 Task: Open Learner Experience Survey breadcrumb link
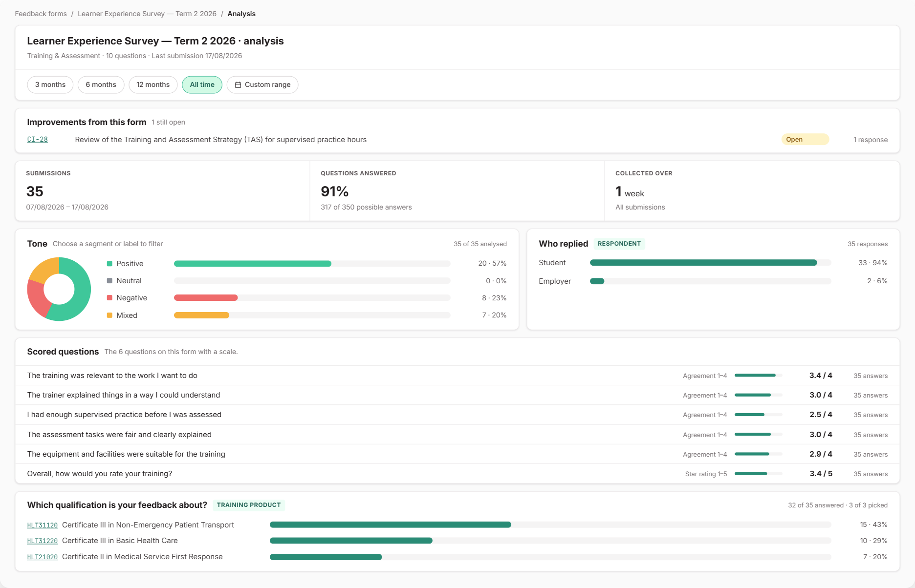[x=147, y=14]
